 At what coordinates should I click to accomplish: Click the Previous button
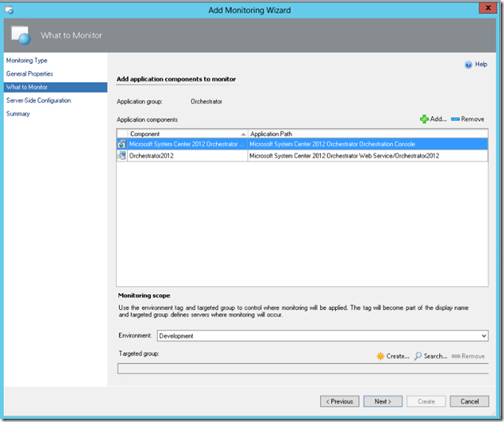point(339,401)
